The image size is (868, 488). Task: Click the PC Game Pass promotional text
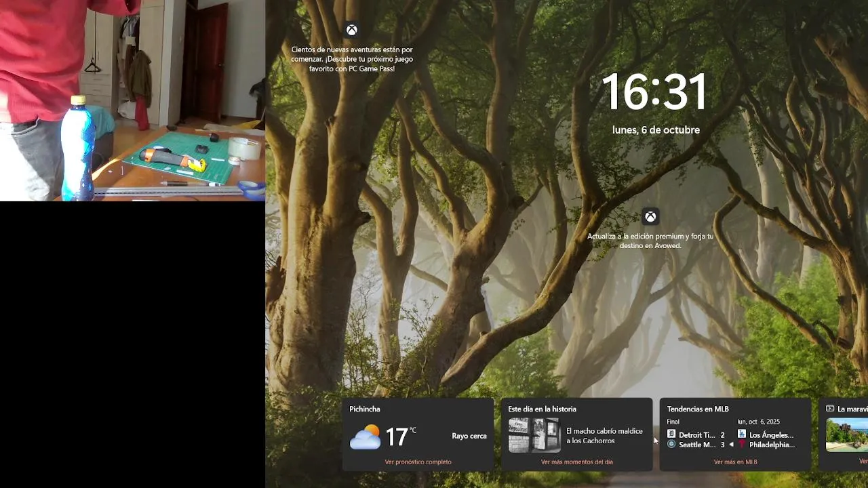352,59
